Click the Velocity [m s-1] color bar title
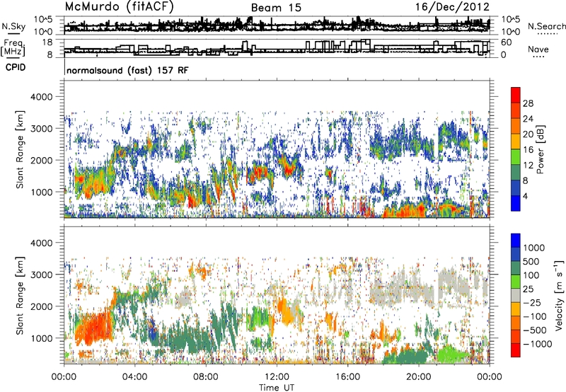 (559, 295)
